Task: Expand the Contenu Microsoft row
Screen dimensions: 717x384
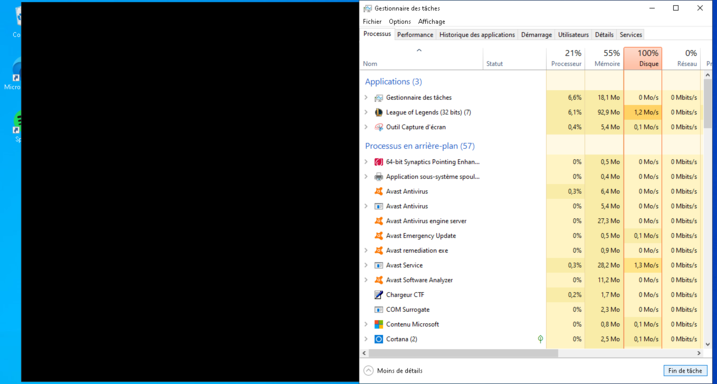Action: (x=366, y=324)
